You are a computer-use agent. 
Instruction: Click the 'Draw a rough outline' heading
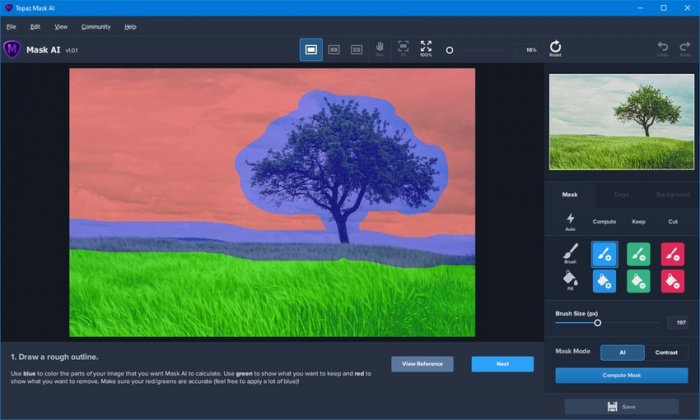click(54, 357)
